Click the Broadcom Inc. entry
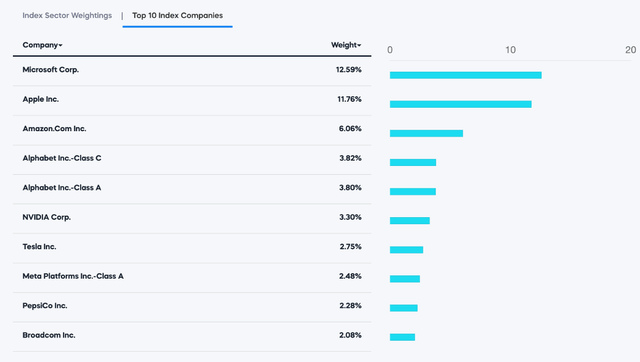 [x=49, y=335]
